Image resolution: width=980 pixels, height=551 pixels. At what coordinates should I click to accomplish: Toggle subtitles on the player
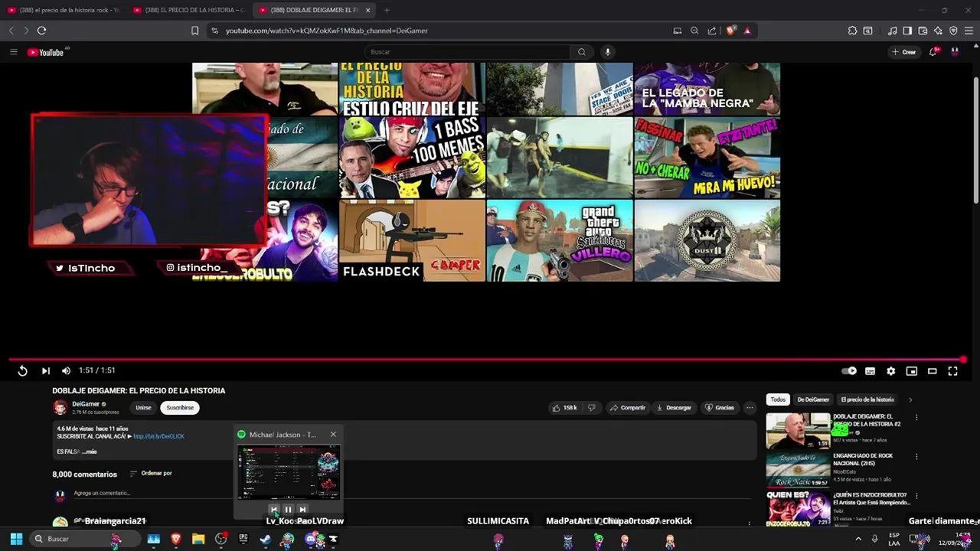(870, 371)
